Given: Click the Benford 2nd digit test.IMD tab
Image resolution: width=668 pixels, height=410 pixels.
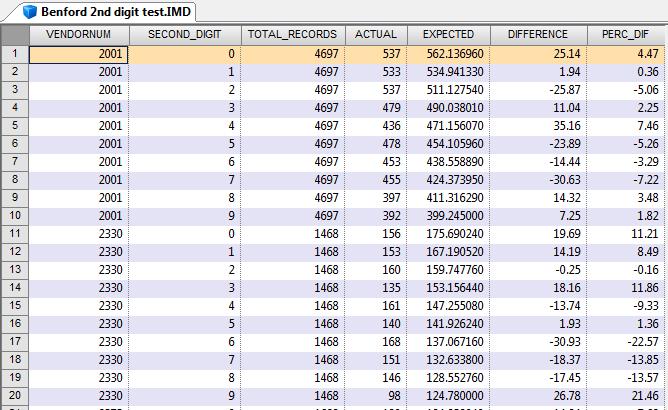Looking at the screenshot, I should (110, 11).
